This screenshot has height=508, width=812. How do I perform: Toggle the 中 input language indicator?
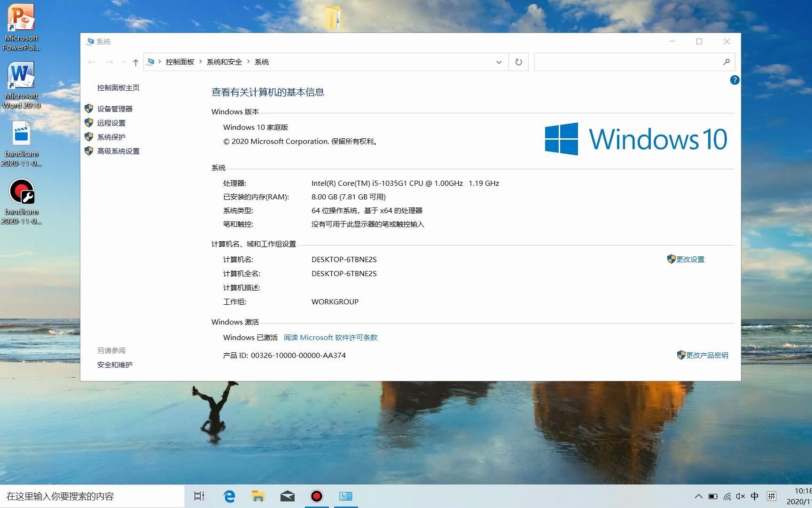click(755, 496)
